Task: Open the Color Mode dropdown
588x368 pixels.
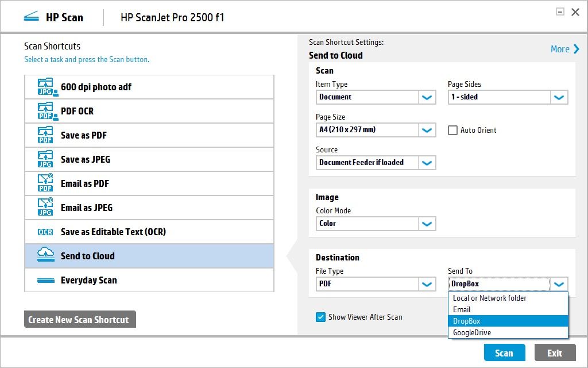Action: [x=427, y=223]
